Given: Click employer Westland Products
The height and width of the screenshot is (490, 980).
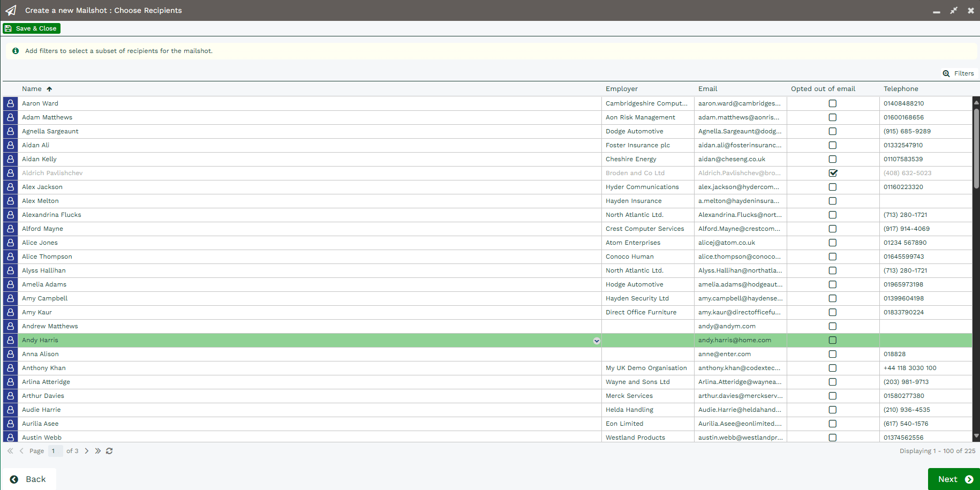Looking at the screenshot, I should (635, 438).
